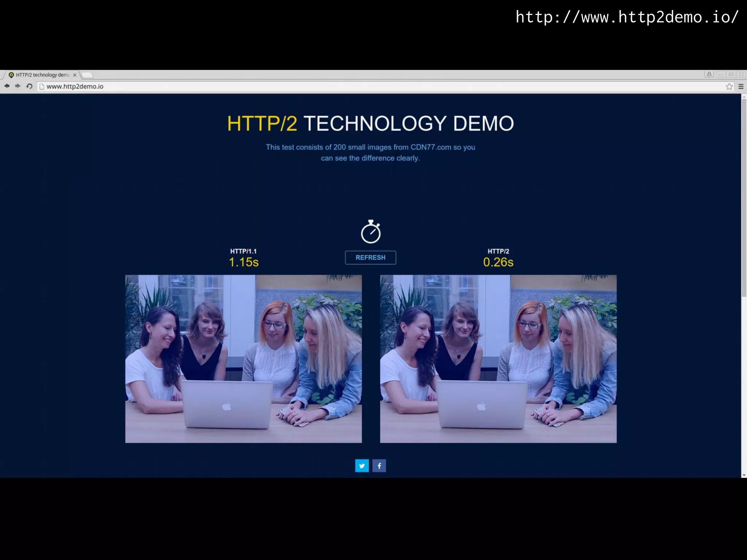Select the HTTP/2 technology demo tab
This screenshot has height=560, width=747.
pyautogui.click(x=41, y=75)
